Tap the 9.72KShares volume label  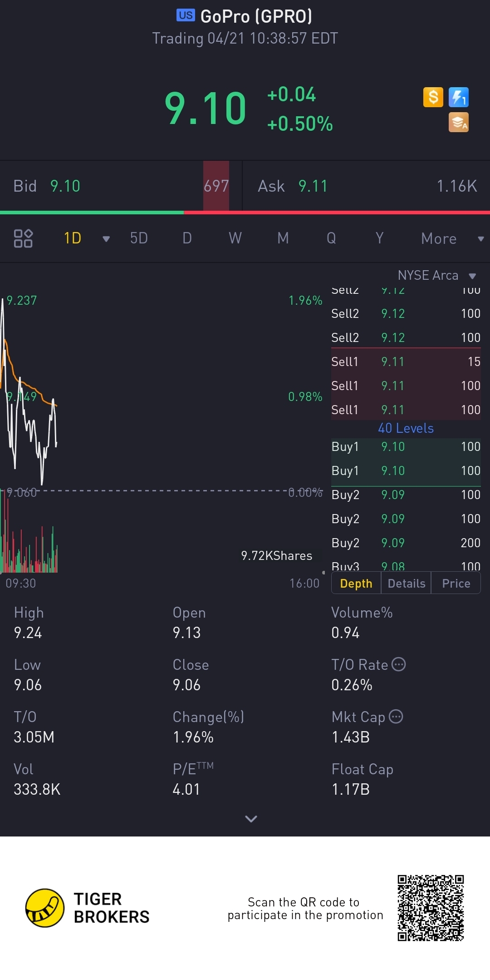[x=277, y=556]
